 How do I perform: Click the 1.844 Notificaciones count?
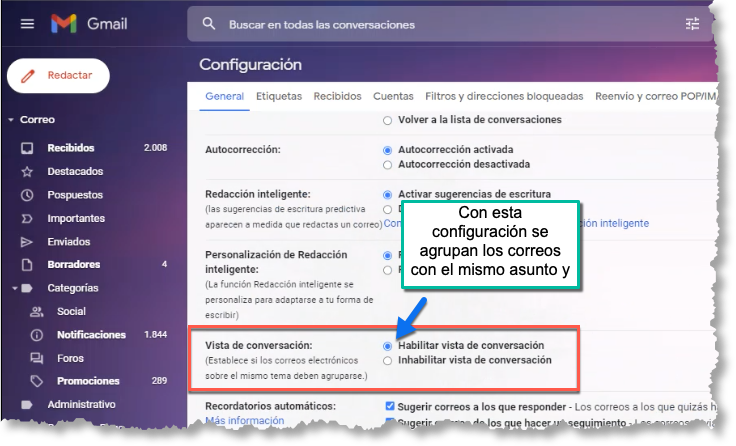coord(155,334)
